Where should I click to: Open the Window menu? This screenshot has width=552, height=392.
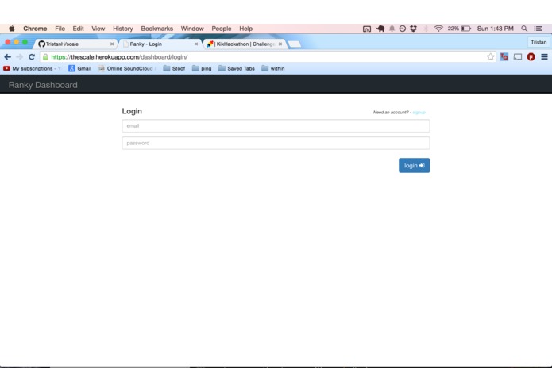192,29
